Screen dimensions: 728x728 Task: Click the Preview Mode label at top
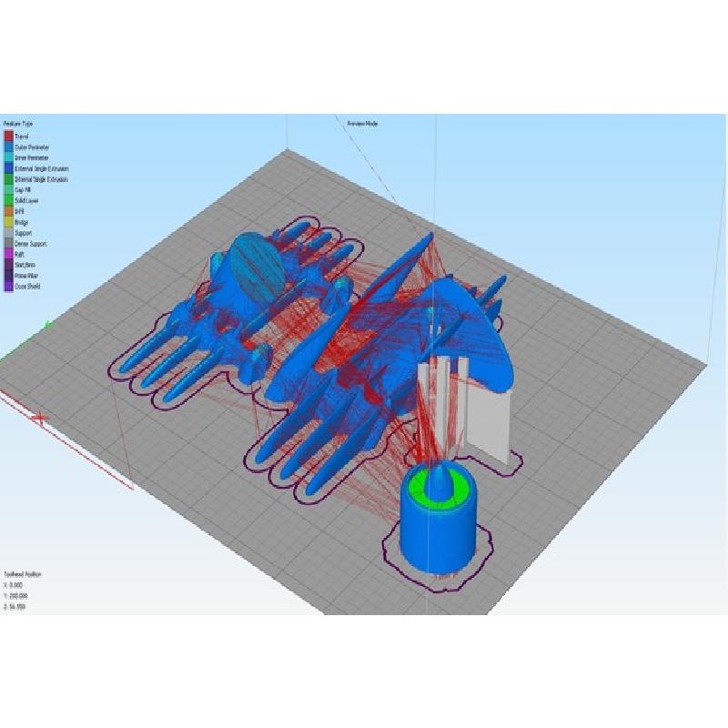(x=362, y=124)
